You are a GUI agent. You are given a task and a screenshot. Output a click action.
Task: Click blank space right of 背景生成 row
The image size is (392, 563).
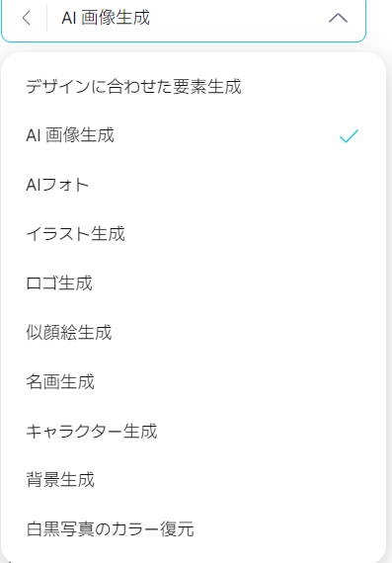coord(239,480)
